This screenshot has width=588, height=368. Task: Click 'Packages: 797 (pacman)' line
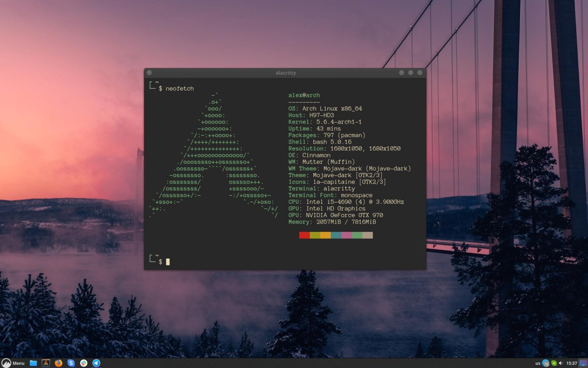tap(327, 135)
